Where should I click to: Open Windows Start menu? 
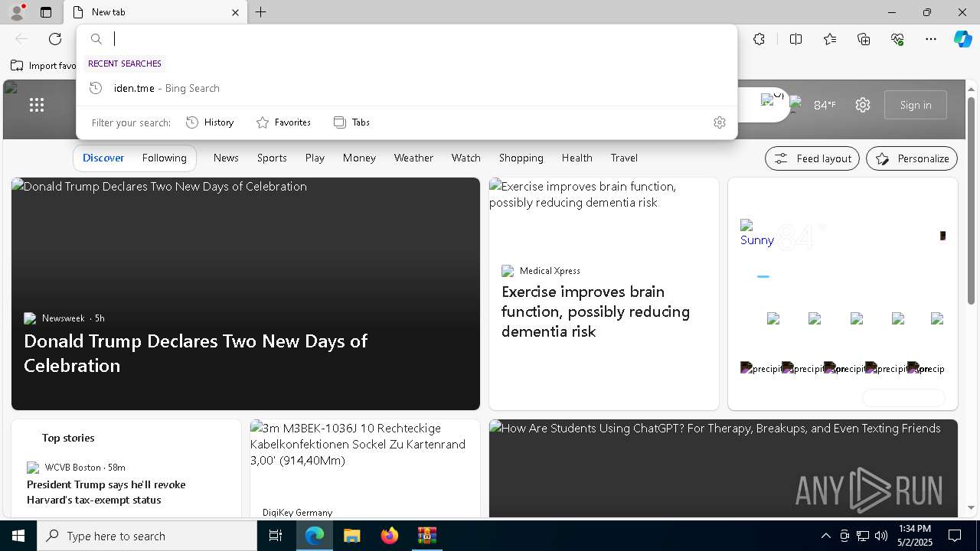tap(18, 536)
